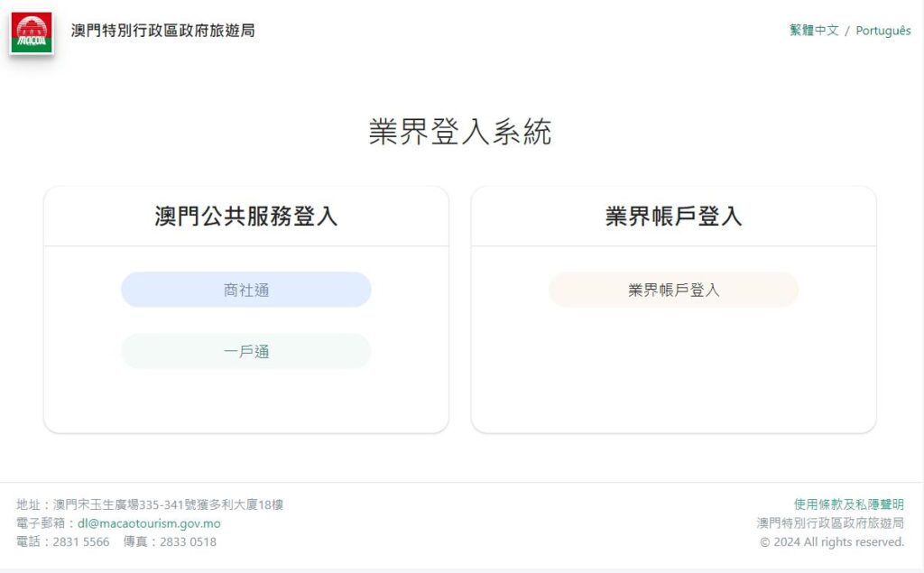Open 使用條款及私隱聲明 link
The image size is (924, 573).
(848, 504)
